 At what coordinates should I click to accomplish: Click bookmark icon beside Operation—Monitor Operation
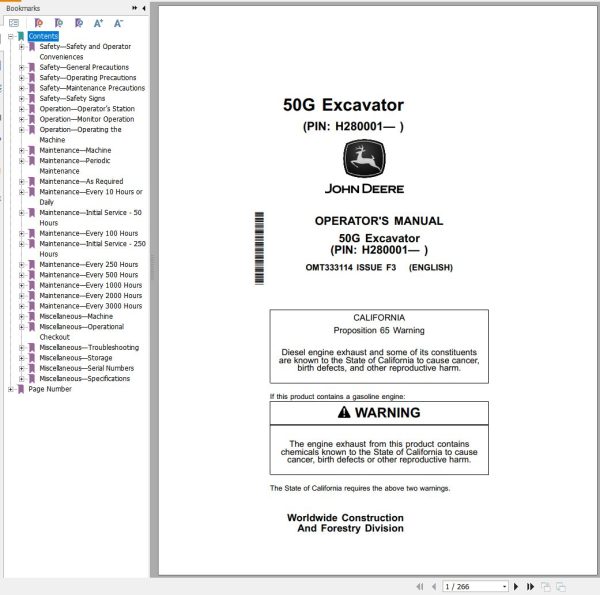pyautogui.click(x=32, y=119)
